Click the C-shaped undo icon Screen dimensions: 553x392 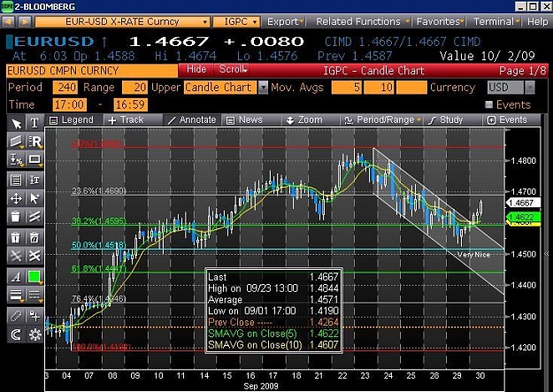pos(16,334)
